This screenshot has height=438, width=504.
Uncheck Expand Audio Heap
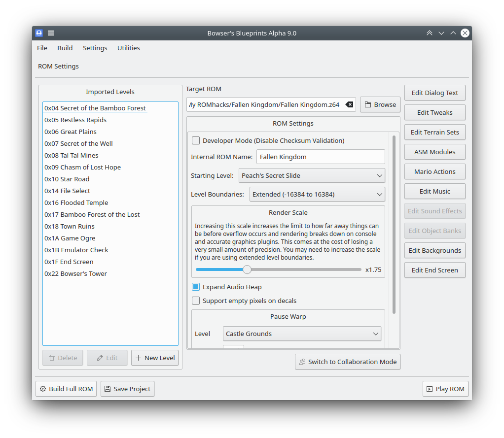196,287
